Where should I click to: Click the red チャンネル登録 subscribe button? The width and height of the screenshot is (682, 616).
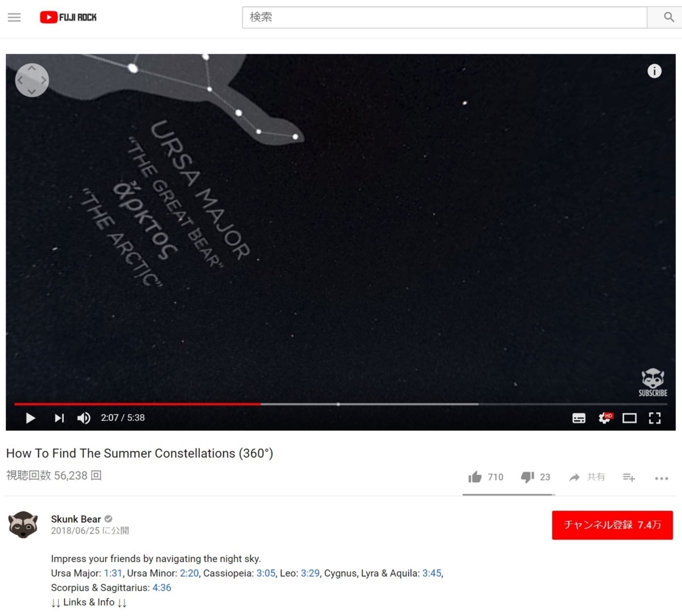coord(612,525)
